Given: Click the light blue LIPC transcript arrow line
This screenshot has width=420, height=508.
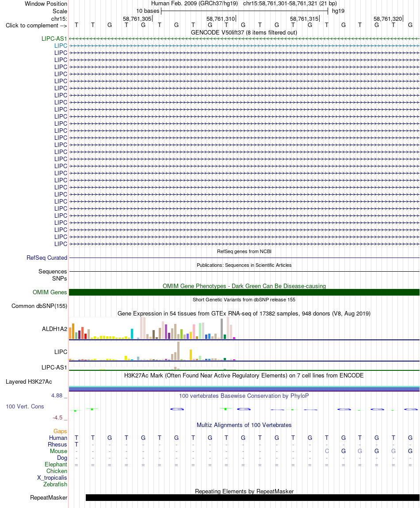Looking at the screenshot, I should click(x=244, y=46).
